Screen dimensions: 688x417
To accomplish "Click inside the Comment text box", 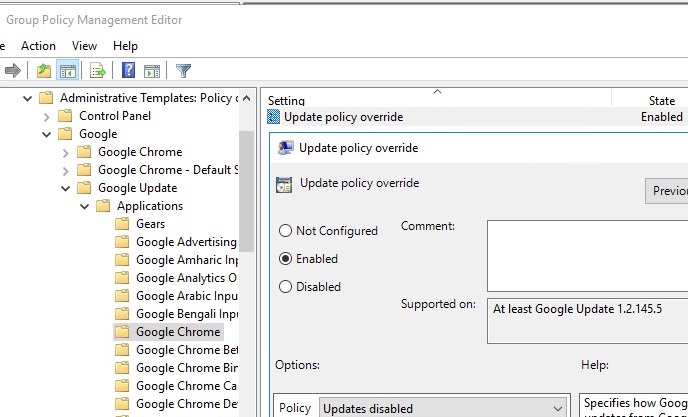I will (x=585, y=255).
